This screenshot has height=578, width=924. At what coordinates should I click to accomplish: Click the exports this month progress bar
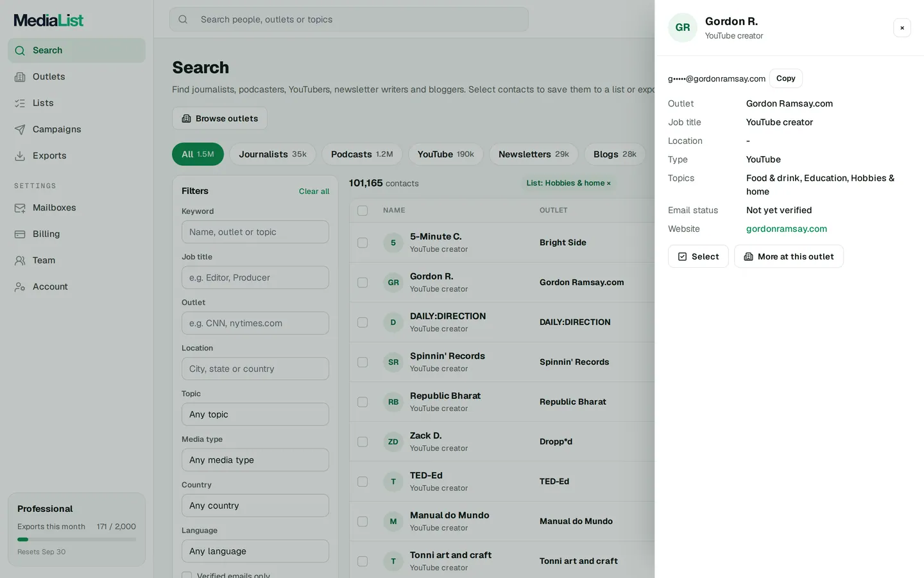coord(76,539)
